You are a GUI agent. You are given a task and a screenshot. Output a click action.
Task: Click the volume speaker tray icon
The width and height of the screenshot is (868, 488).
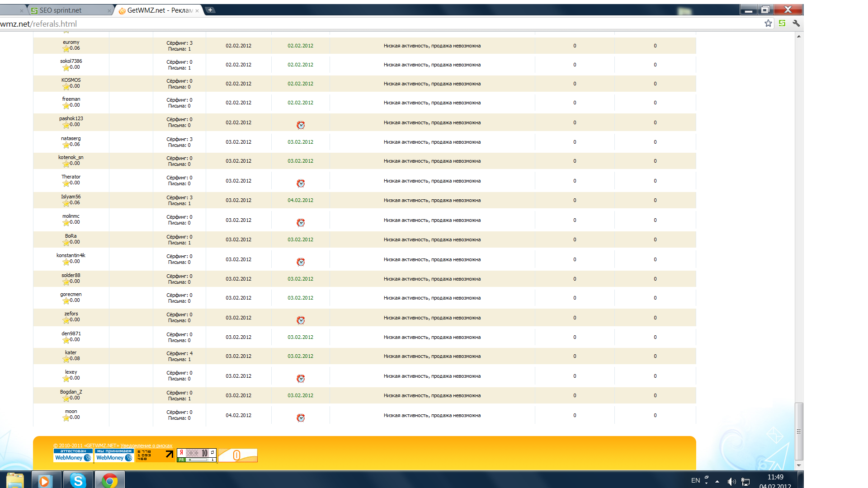tap(731, 482)
